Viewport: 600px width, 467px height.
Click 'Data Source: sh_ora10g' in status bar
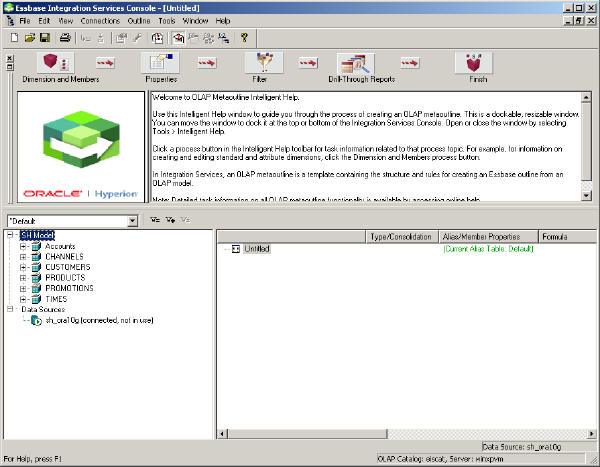(x=522, y=447)
